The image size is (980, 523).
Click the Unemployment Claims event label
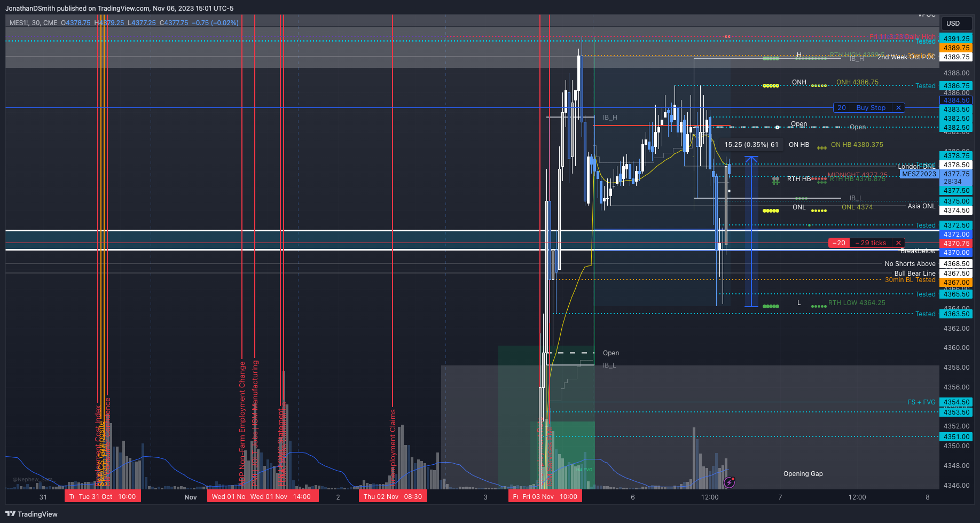click(393, 448)
